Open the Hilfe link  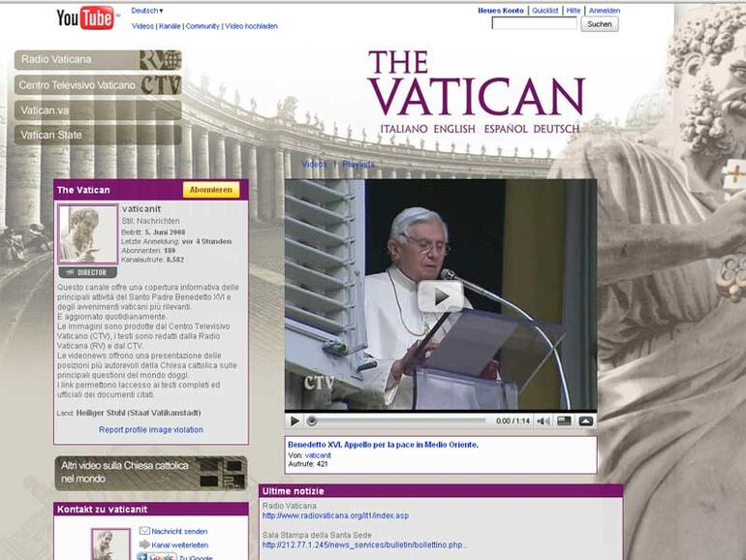point(574,11)
